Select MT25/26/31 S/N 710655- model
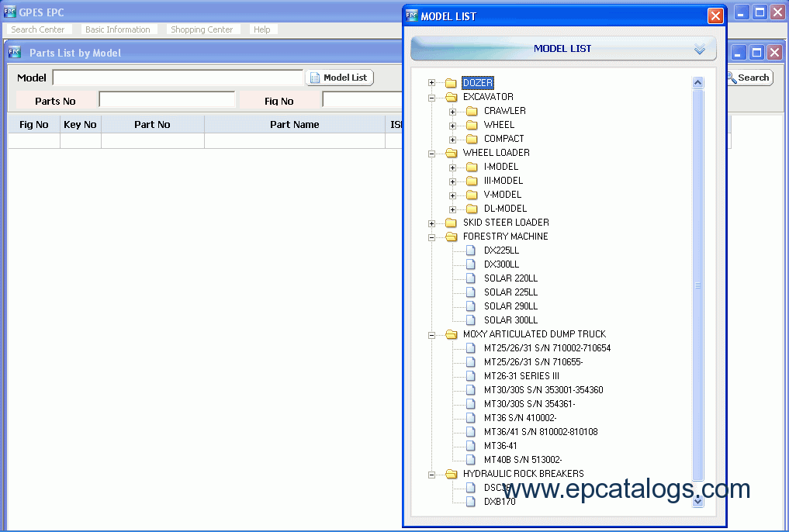The height and width of the screenshot is (532, 789). coord(534,362)
